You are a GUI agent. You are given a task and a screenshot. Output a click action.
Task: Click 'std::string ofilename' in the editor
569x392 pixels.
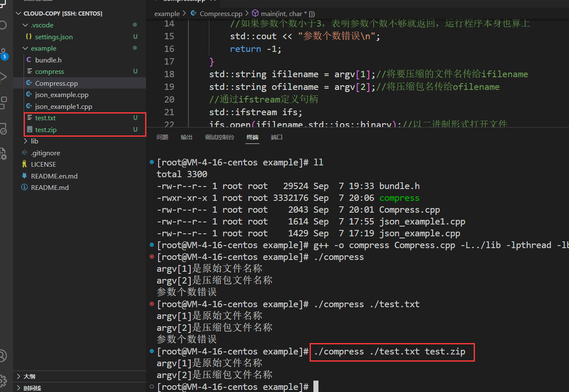264,87
